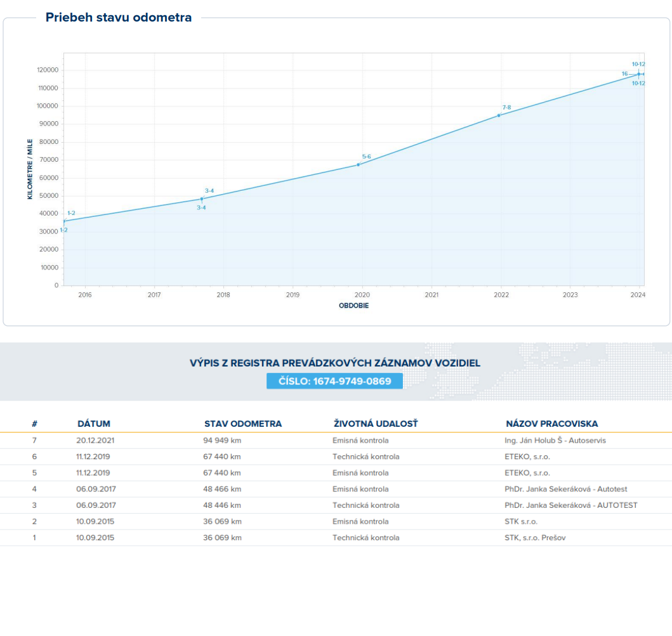Click the ČÍSLO: 1674-9749-0869 badge
The height and width of the screenshot is (636, 672).
[334, 381]
